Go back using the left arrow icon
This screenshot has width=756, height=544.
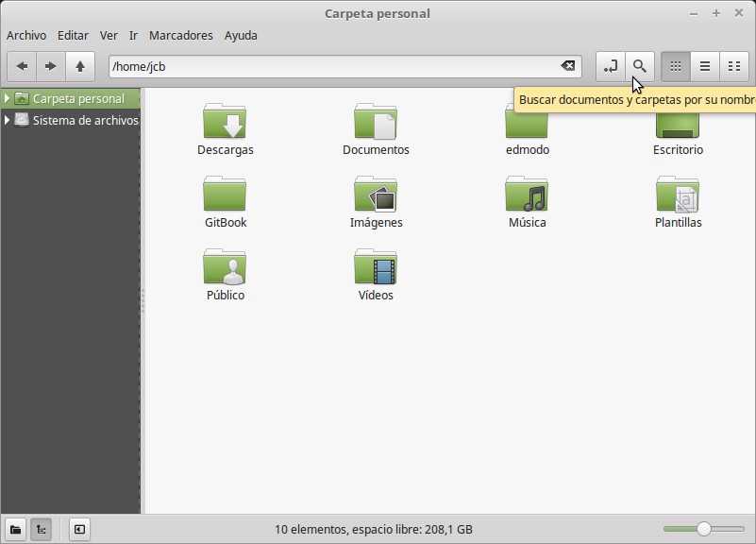click(x=21, y=66)
